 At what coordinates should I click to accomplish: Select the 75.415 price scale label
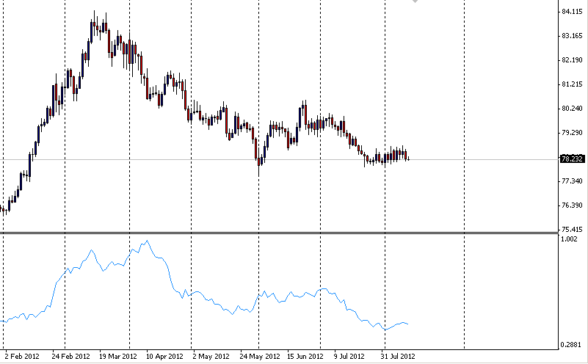573,230
